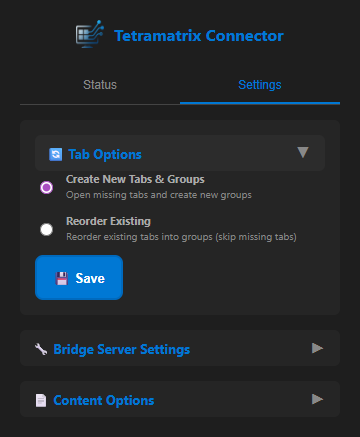Open the Settings tab
This screenshot has height=437, width=360.
click(260, 85)
